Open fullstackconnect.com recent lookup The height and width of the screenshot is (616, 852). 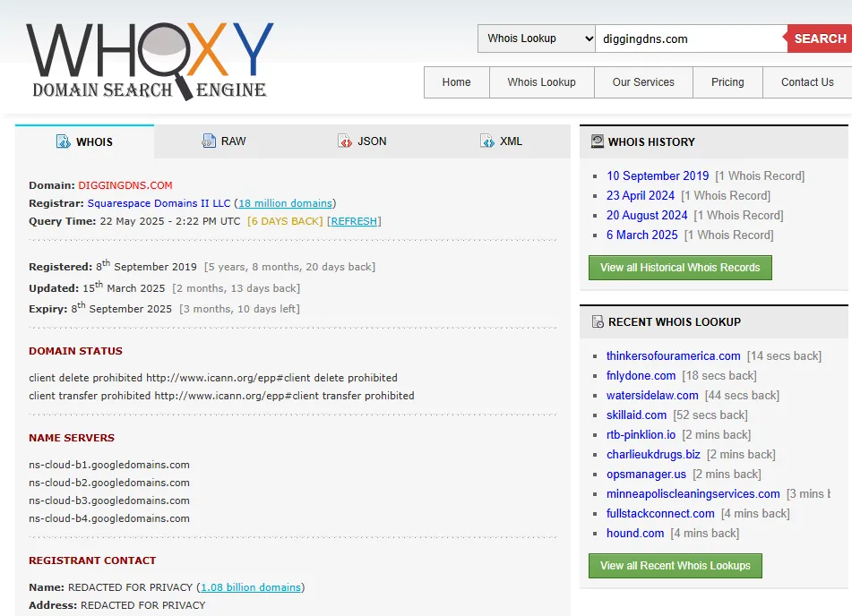point(660,513)
